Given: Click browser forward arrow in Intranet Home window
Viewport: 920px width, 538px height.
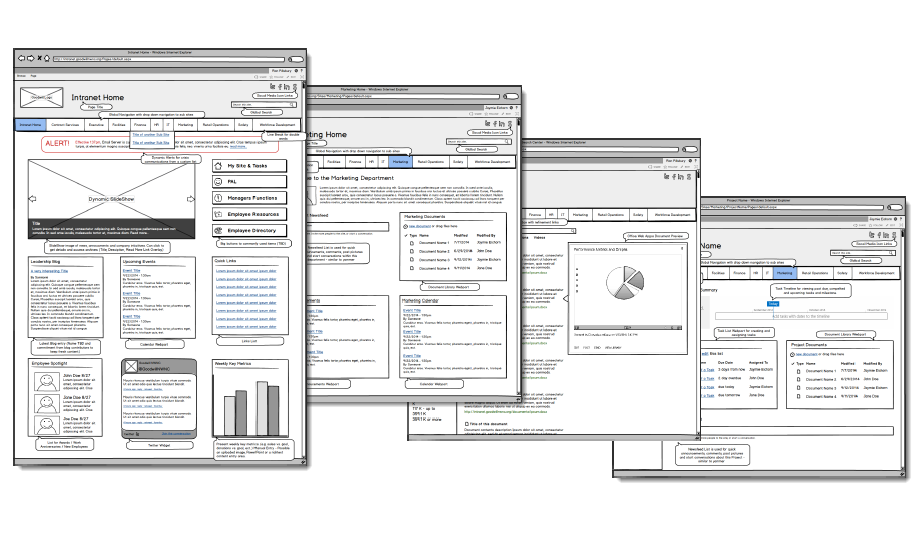Looking at the screenshot, I should (31, 58).
